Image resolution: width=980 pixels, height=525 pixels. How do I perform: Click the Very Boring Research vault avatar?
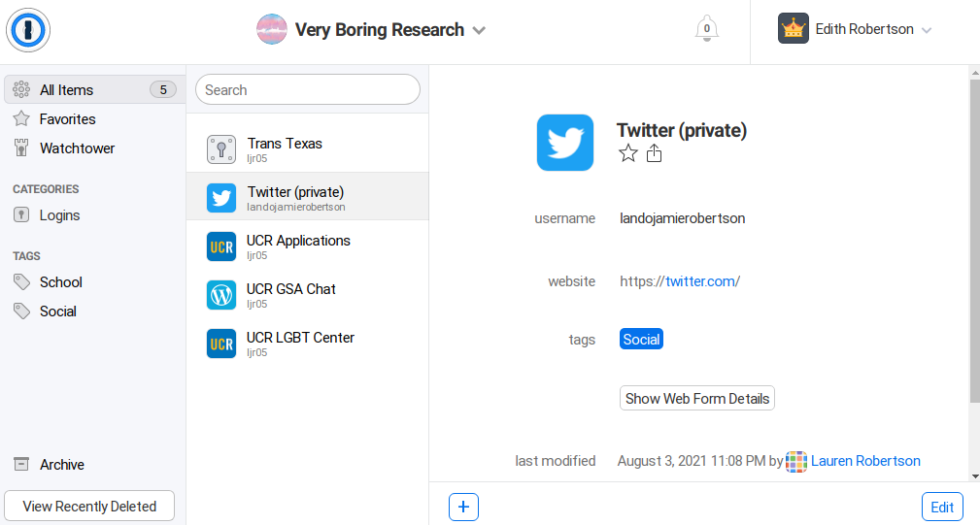[x=272, y=29]
